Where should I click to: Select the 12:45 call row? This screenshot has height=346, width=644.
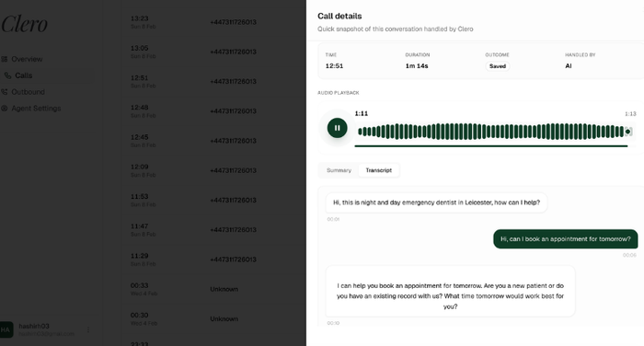[213, 141]
